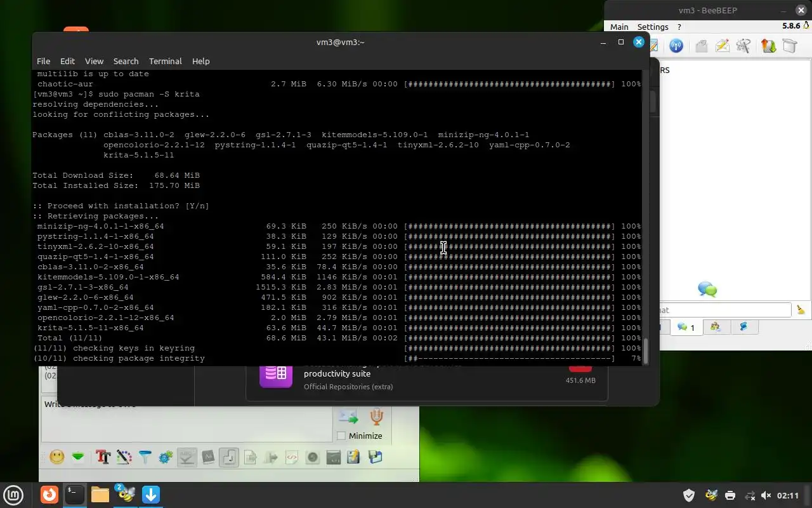
Task: Open the pencil color dots font color icon
Action: pyautogui.click(x=124, y=457)
